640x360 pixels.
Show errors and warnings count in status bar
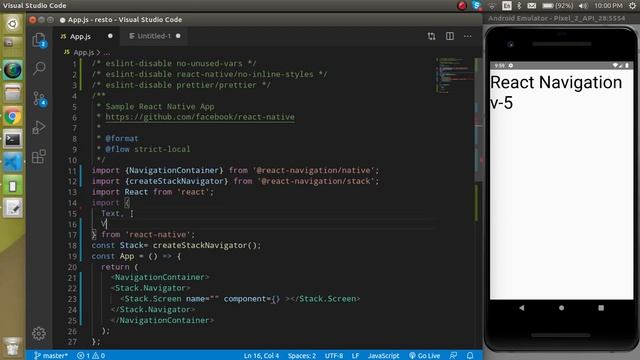coord(91,356)
